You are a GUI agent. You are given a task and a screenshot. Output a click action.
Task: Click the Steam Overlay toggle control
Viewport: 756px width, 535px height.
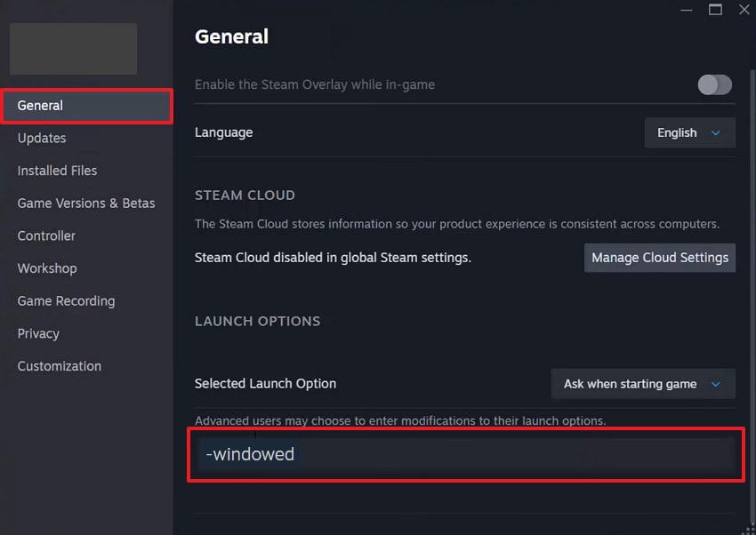(x=714, y=84)
